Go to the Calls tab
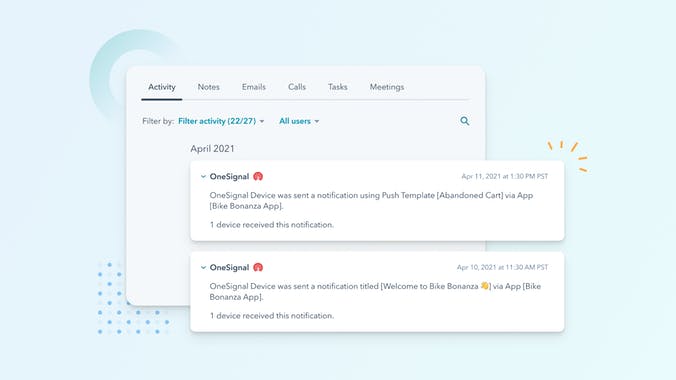This screenshot has height=380, width=676. (x=297, y=87)
